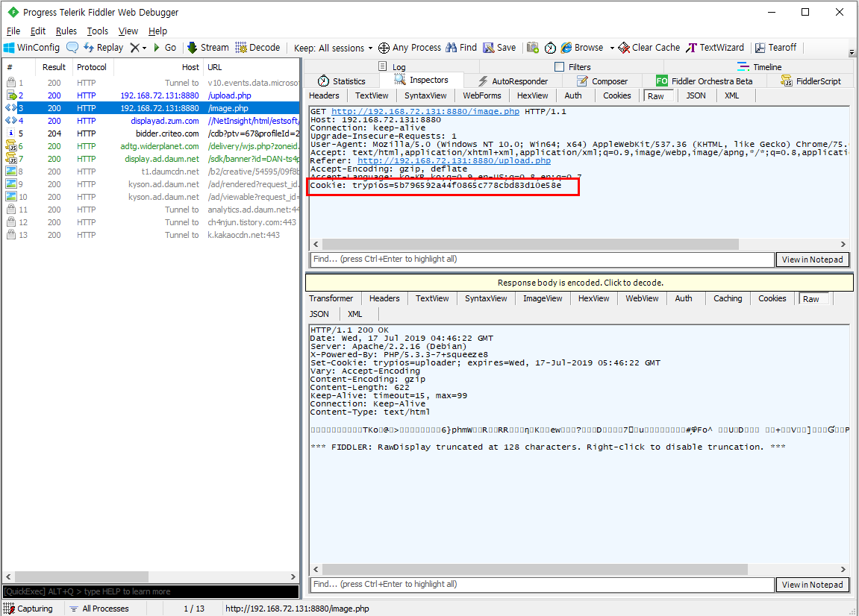Click All Processes filter in status bar
This screenshot has height=616, width=859.
pyautogui.click(x=99, y=609)
